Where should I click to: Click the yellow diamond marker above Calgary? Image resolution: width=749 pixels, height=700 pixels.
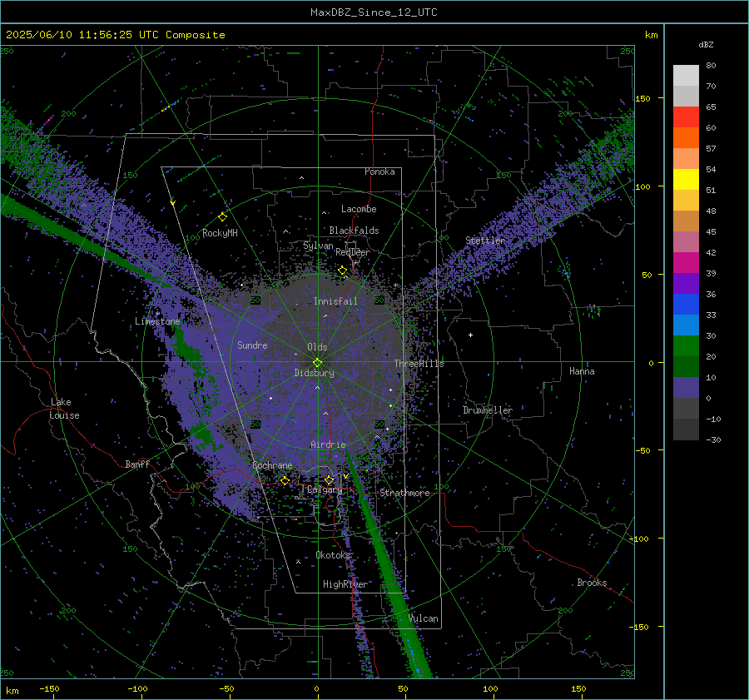[329, 479]
